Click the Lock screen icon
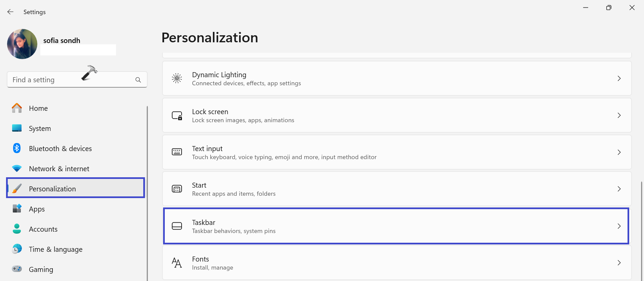 click(177, 115)
